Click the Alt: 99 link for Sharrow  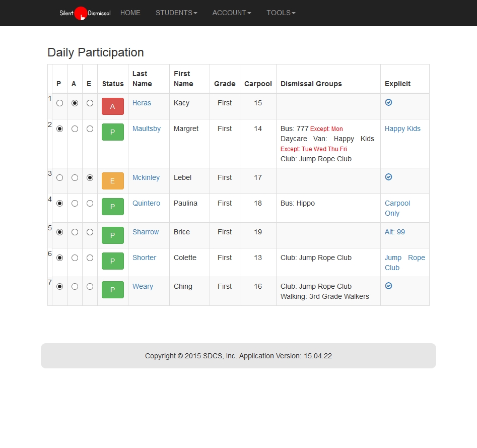click(x=394, y=232)
